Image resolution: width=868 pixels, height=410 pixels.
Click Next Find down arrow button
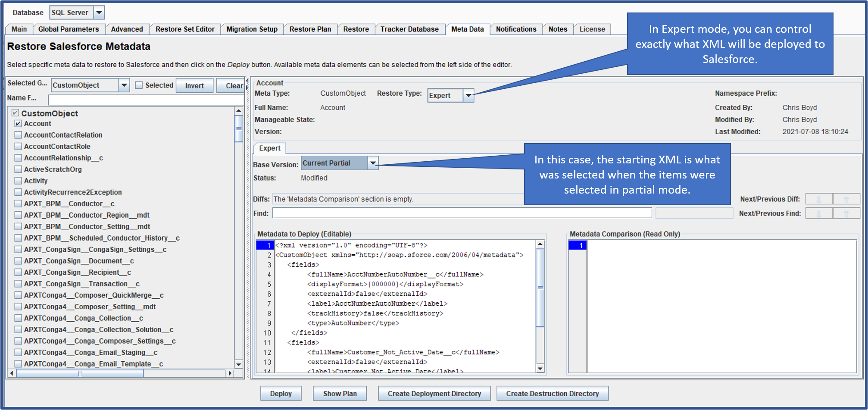(819, 213)
